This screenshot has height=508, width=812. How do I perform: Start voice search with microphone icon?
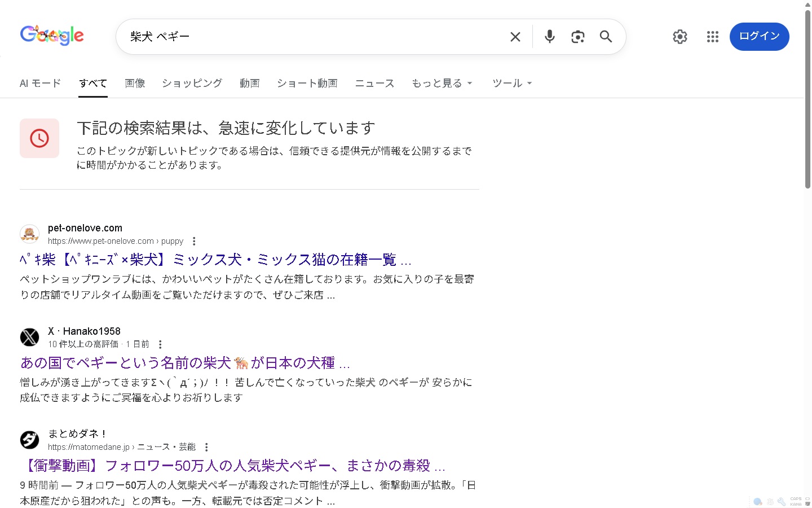(x=549, y=37)
